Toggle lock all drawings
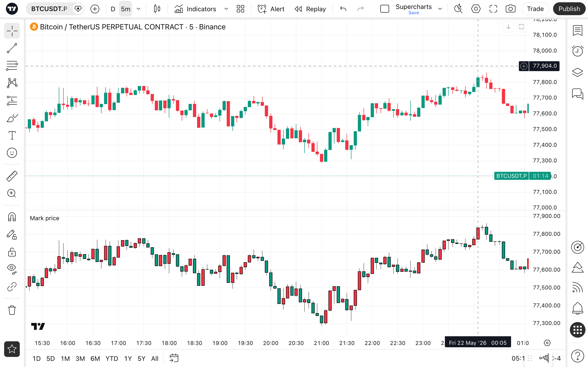588x367 pixels. pyautogui.click(x=12, y=252)
